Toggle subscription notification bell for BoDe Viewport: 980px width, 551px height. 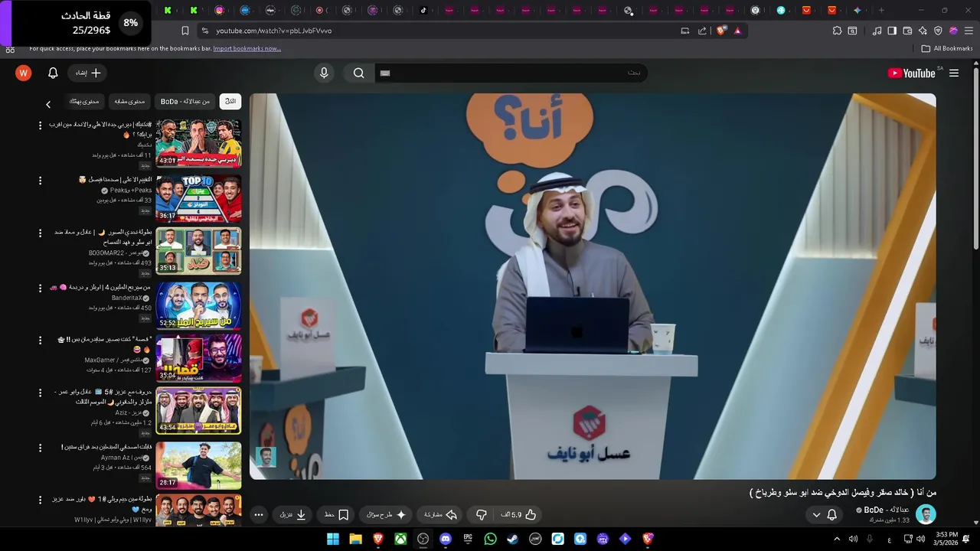(832, 515)
